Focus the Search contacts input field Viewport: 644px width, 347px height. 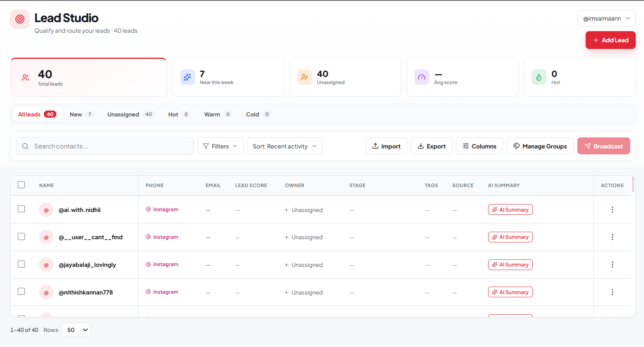coord(105,146)
